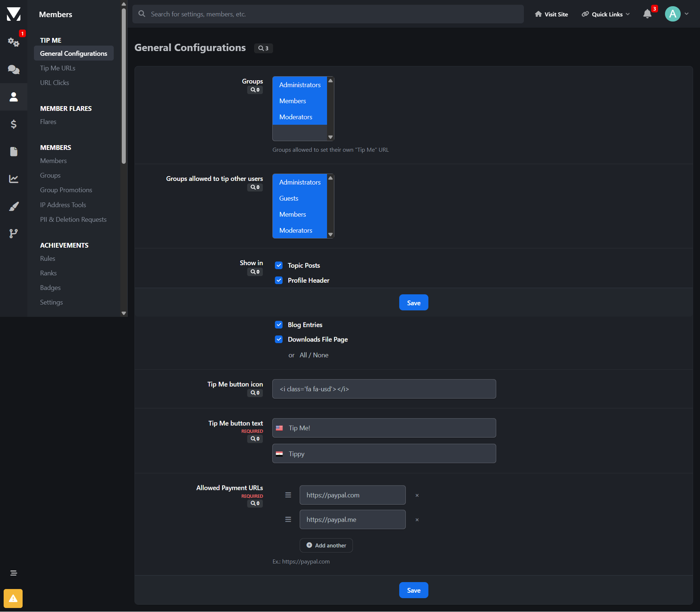Viewport: 700px width, 612px height.
Task: Select None in Show in options
Action: [x=320, y=355]
